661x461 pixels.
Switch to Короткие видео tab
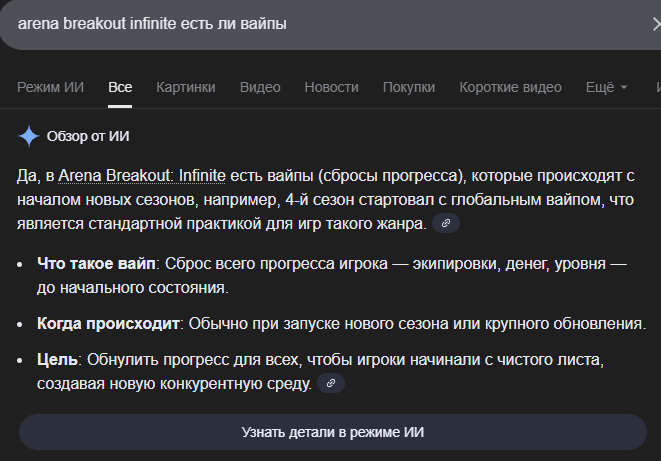point(511,87)
